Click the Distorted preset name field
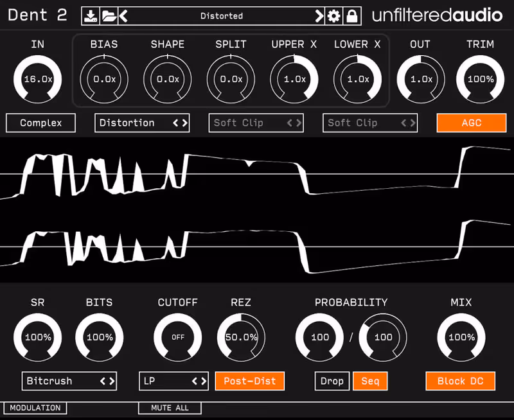514x420 pixels. (x=222, y=15)
